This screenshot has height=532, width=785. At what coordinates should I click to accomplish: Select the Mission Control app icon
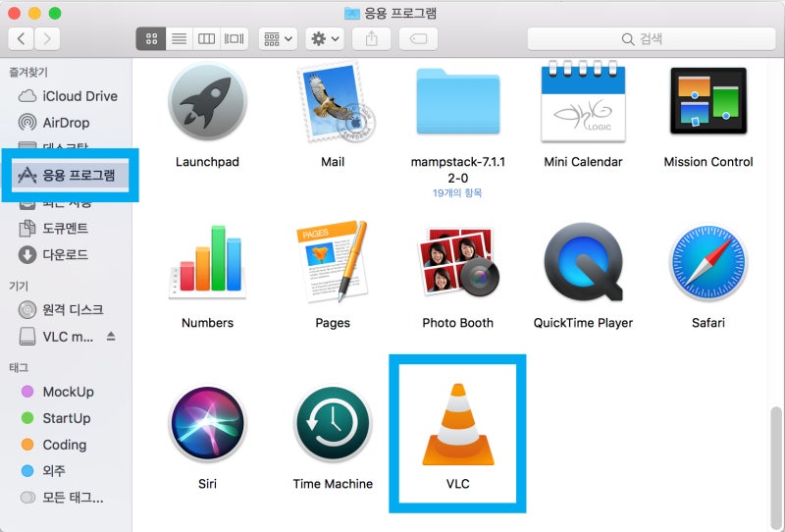click(708, 101)
